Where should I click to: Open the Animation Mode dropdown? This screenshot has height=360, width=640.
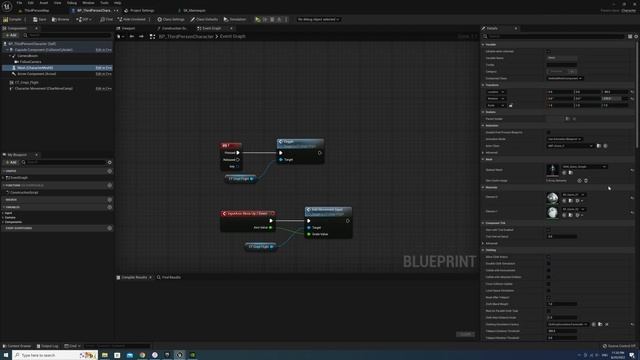pos(564,139)
